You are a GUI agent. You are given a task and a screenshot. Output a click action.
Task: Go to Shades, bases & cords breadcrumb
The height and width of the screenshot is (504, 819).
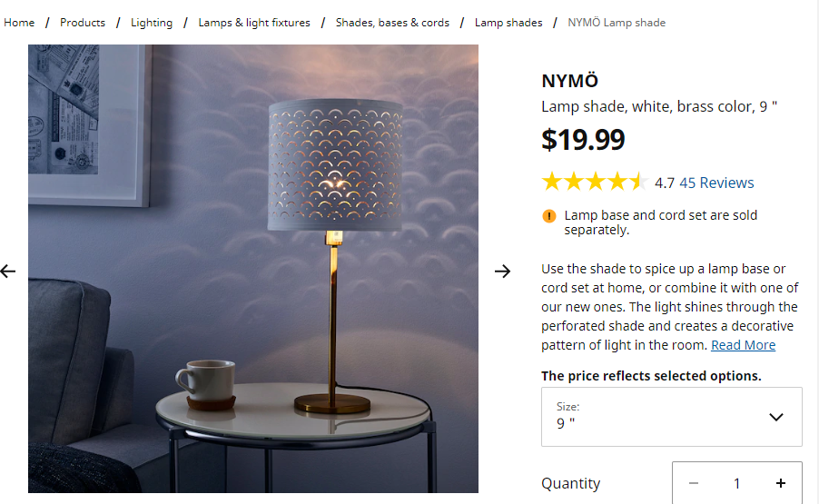click(392, 23)
